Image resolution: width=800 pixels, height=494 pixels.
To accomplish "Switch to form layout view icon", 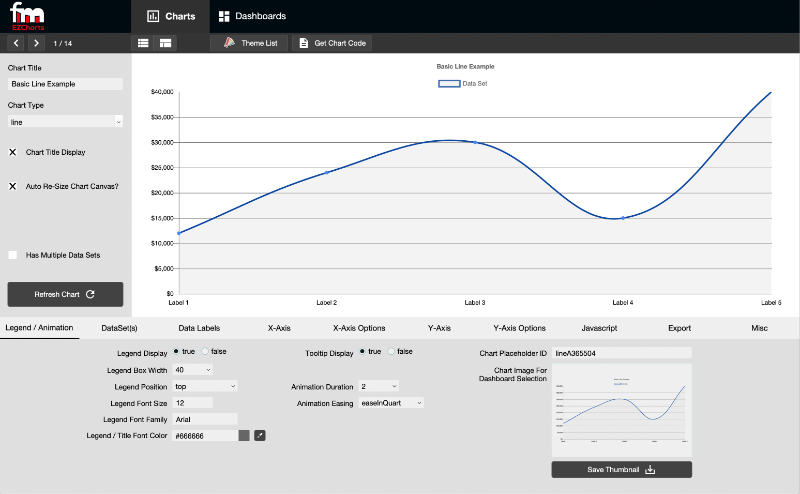I will point(165,43).
